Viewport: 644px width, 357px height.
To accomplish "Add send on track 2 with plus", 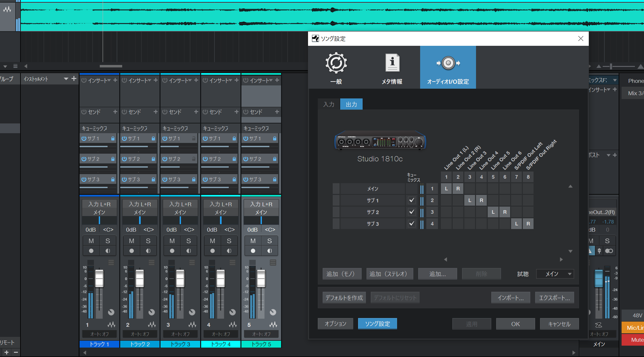I will tap(156, 112).
